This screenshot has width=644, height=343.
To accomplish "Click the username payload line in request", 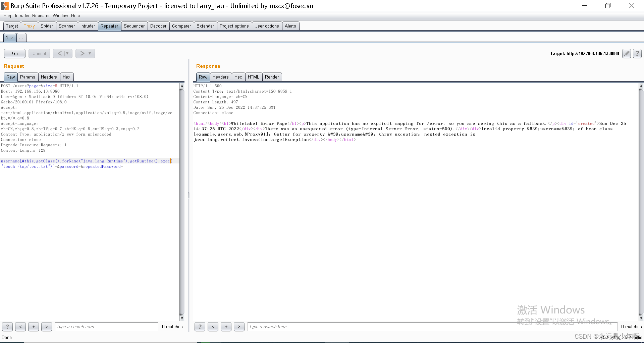I will [86, 161].
